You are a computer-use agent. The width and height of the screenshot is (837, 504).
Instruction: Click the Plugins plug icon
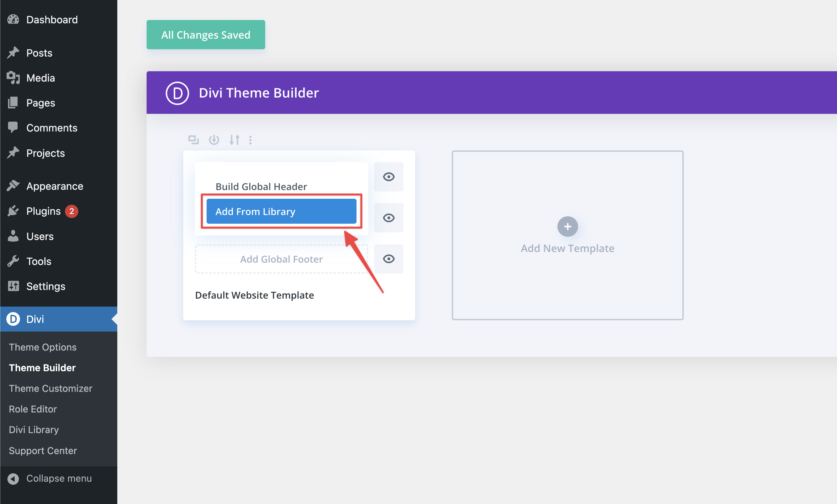click(13, 211)
